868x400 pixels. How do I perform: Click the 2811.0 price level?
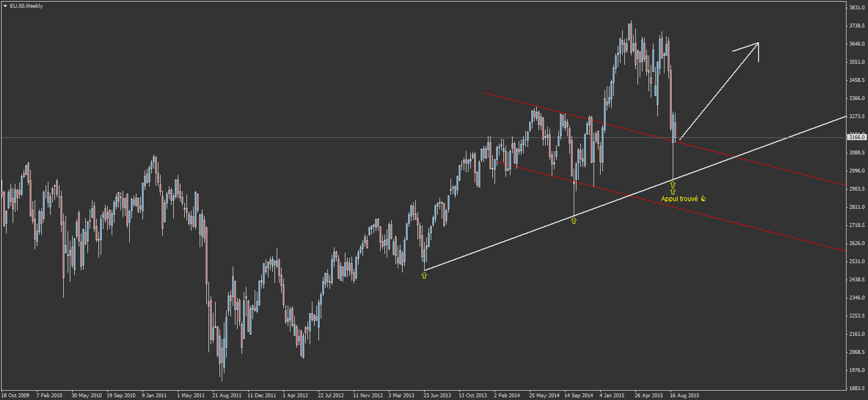(857, 207)
